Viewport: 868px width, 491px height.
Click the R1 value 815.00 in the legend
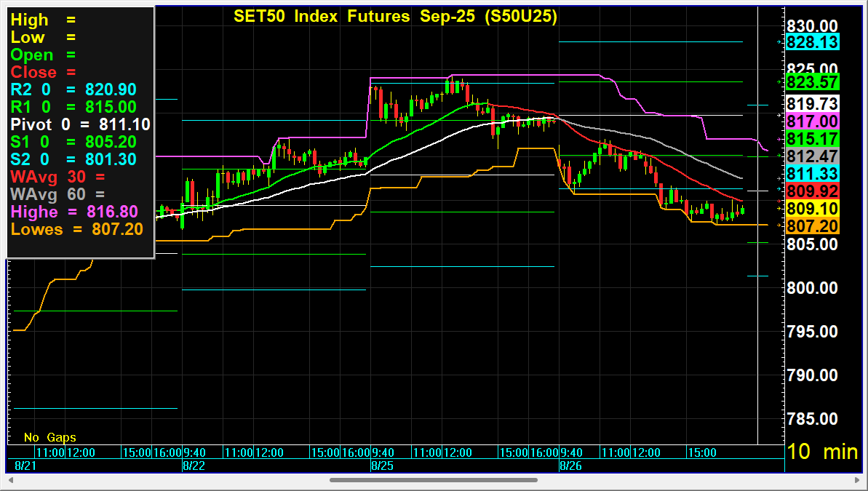pyautogui.click(x=111, y=107)
